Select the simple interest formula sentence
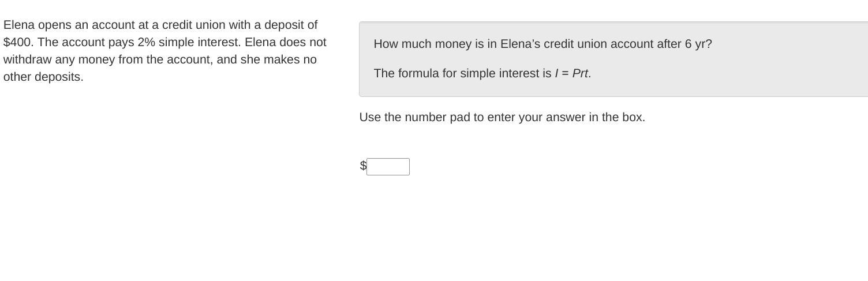The height and width of the screenshot is (281, 868). (x=482, y=73)
